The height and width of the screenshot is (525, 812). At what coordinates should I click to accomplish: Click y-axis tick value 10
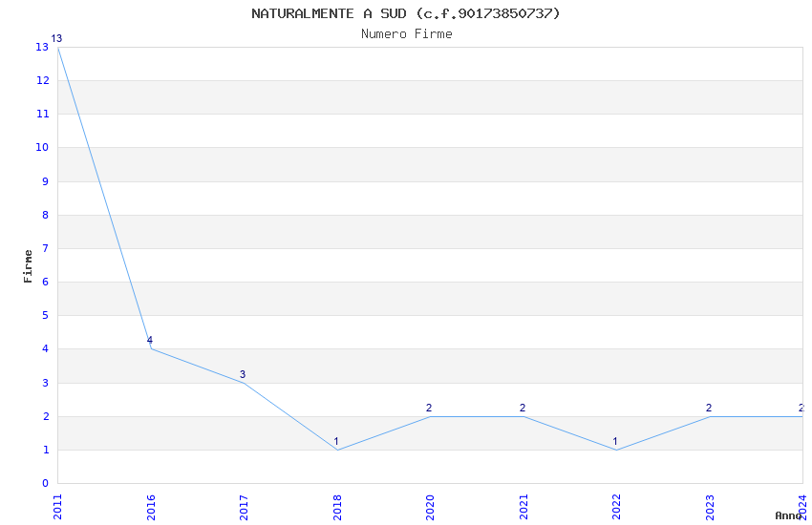(x=42, y=147)
